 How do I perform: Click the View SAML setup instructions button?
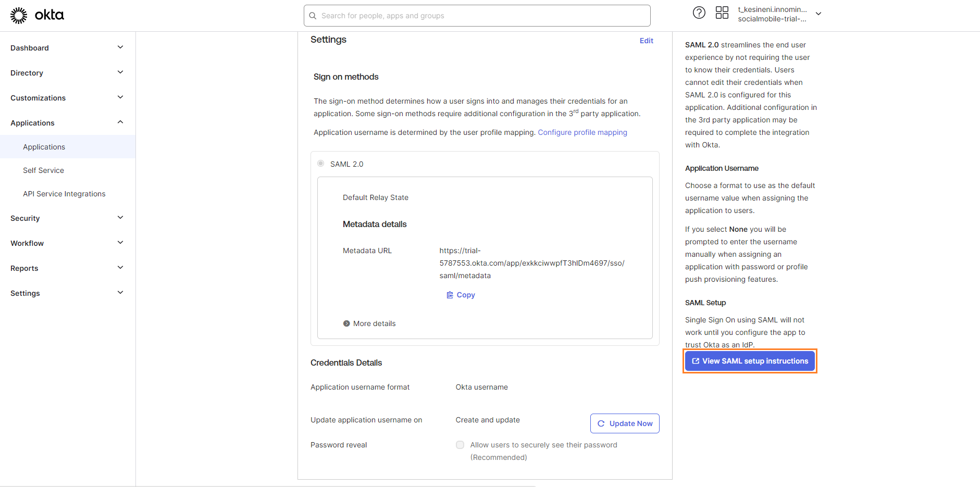750,360
